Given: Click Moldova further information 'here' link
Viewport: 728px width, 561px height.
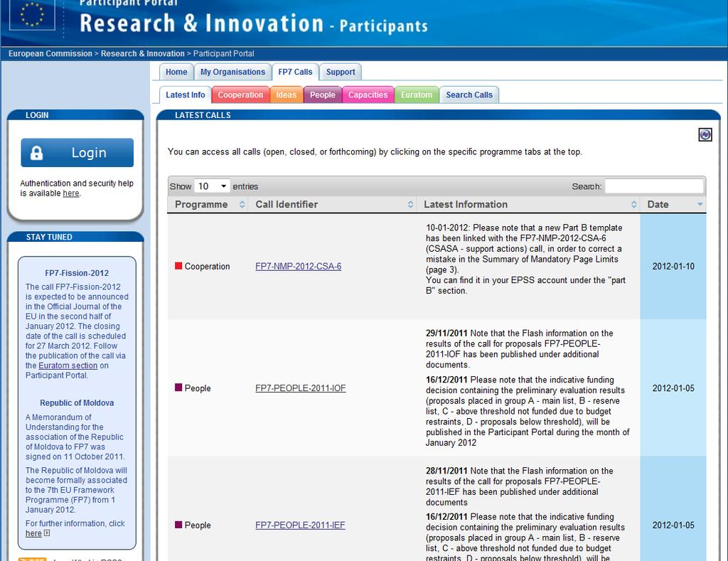Looking at the screenshot, I should [x=33, y=533].
